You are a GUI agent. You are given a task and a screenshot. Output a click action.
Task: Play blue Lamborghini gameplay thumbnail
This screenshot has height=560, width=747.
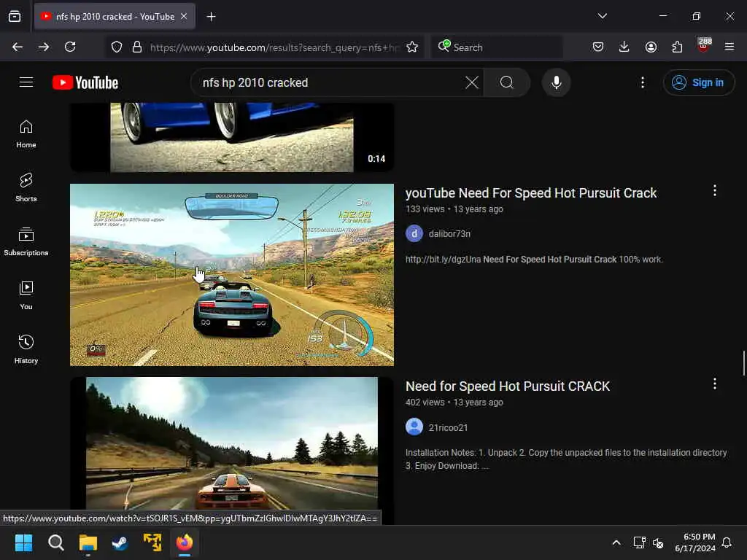(x=232, y=275)
